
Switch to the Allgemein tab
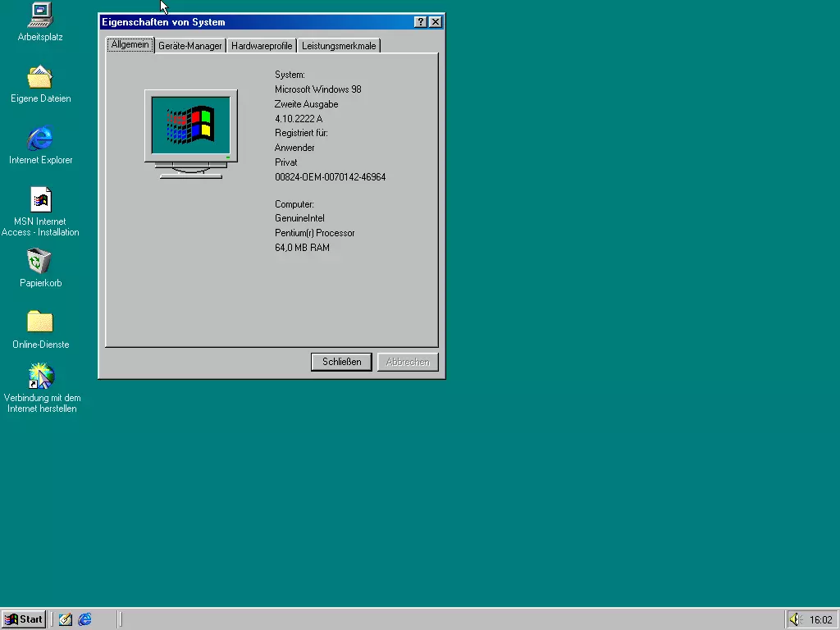(130, 44)
